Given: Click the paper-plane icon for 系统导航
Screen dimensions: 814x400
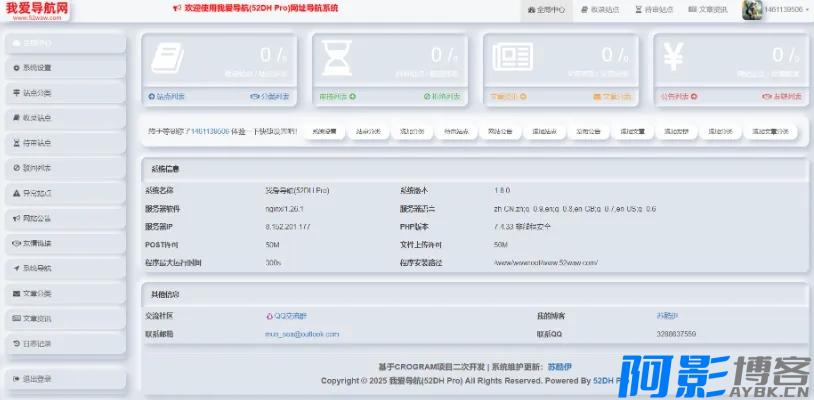Looking at the screenshot, I should click(x=16, y=268).
